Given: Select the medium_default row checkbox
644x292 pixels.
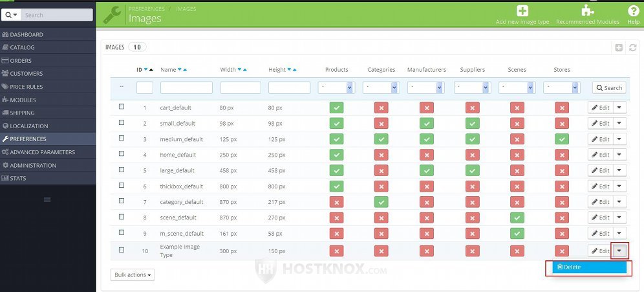Looking at the screenshot, I should (x=122, y=138).
